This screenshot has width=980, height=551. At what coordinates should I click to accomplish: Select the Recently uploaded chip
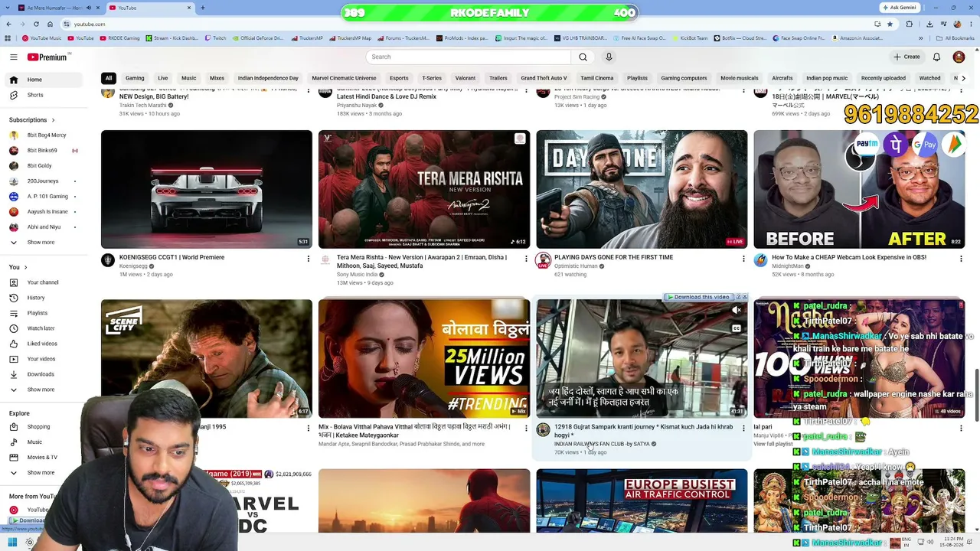tap(884, 78)
